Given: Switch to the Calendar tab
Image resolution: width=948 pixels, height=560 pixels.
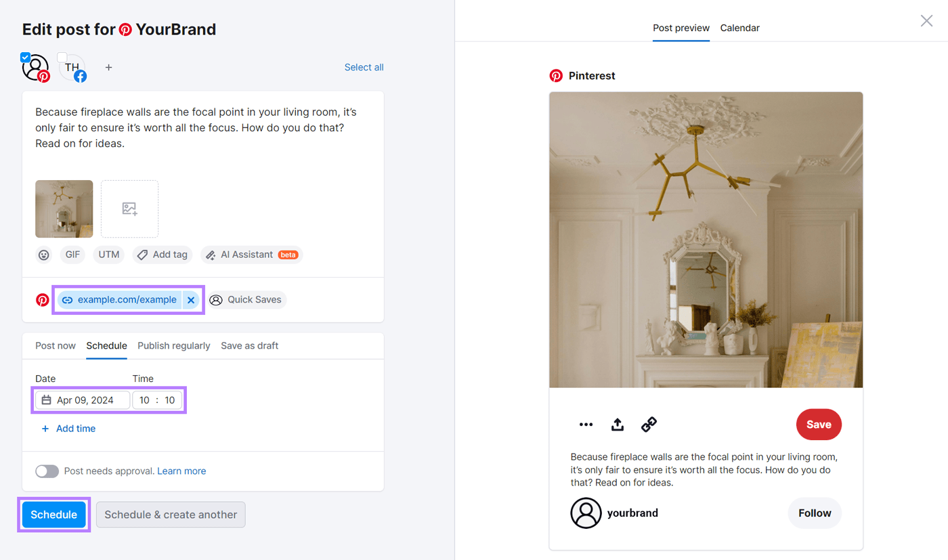Looking at the screenshot, I should [739, 28].
